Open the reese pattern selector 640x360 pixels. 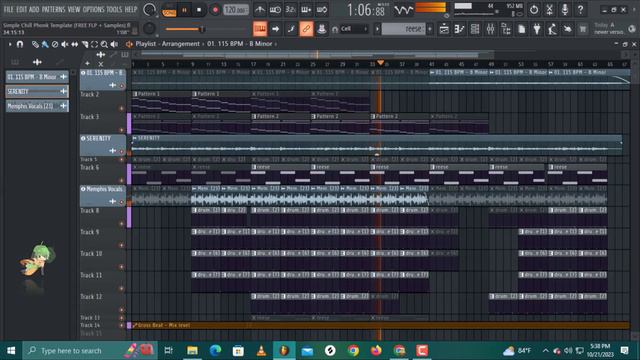tap(403, 29)
